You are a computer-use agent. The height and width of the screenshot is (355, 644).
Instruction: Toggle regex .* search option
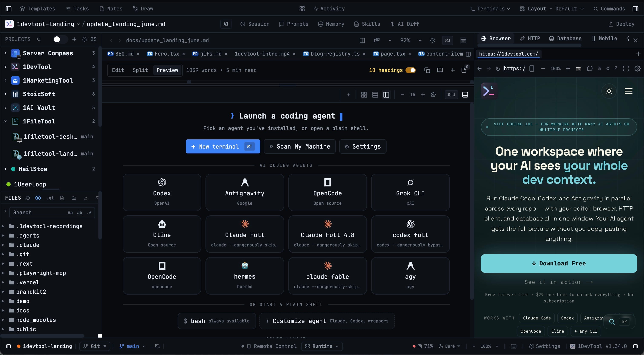tap(89, 213)
